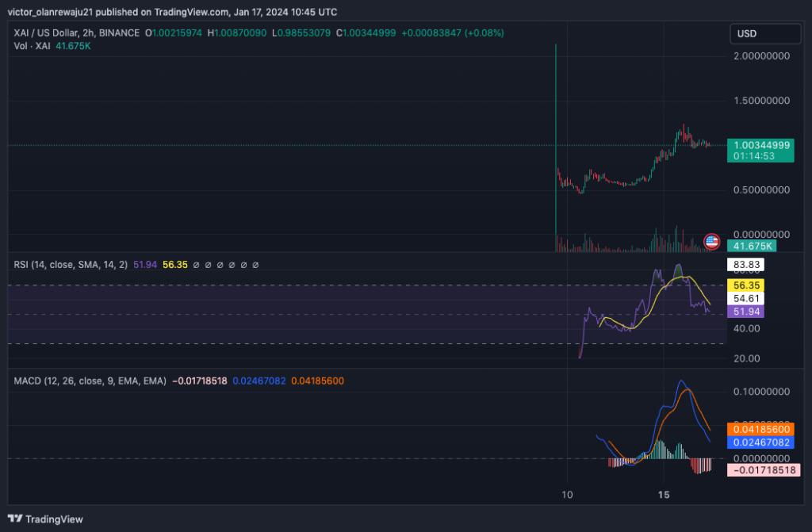The width and height of the screenshot is (812, 532).
Task: Click the last crossed-circle icon in the RSI row
Action: click(255, 265)
